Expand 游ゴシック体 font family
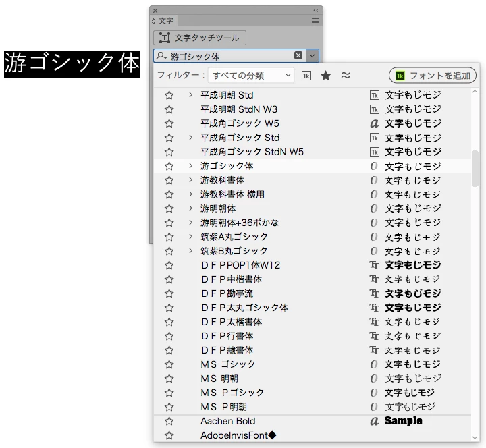486x448 pixels. click(x=190, y=166)
